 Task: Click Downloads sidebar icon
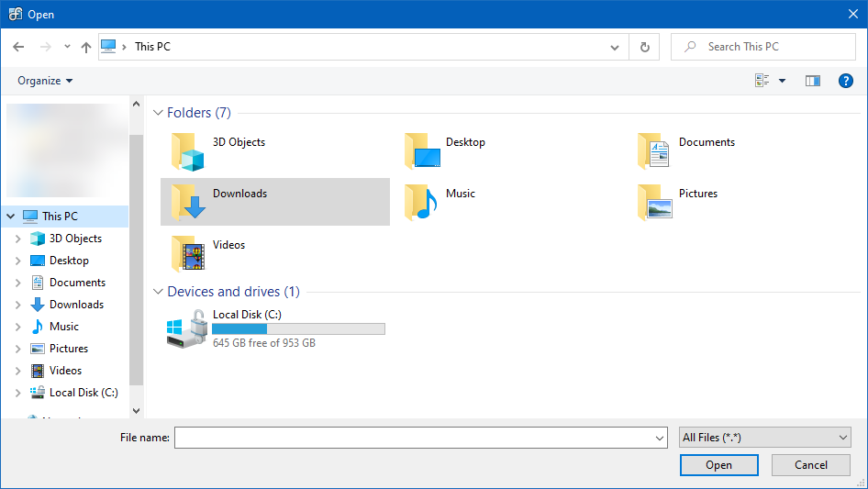point(38,305)
